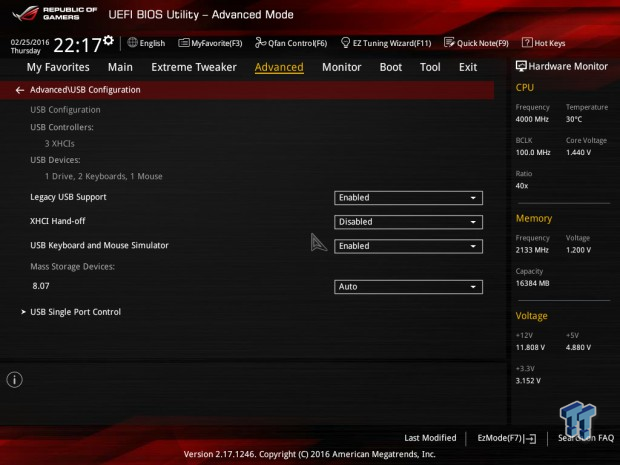Select the Legacy USB Support label
The height and width of the screenshot is (465, 620).
[68, 197]
